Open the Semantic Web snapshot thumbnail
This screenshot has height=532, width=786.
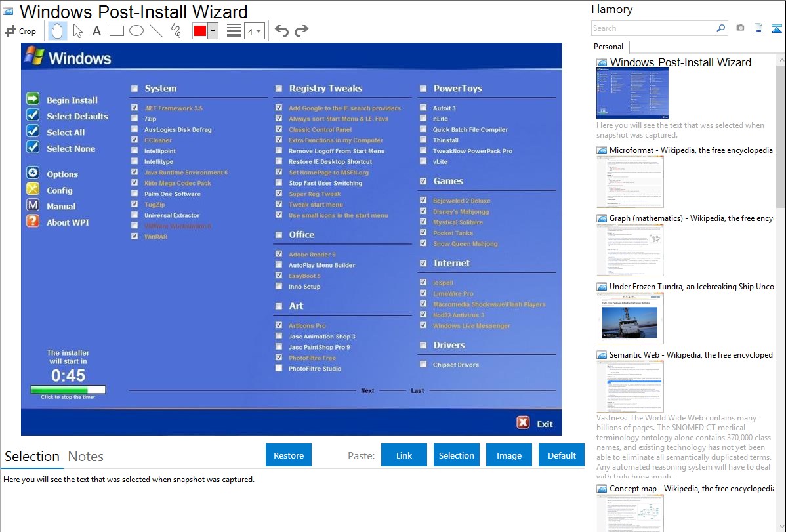tap(630, 386)
